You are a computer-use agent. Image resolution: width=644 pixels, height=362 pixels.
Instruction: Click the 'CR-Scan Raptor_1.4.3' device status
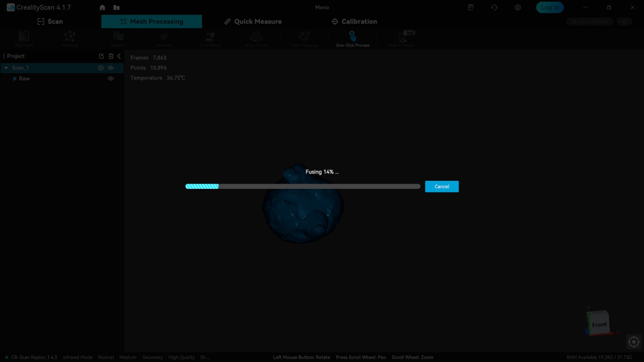34,357
